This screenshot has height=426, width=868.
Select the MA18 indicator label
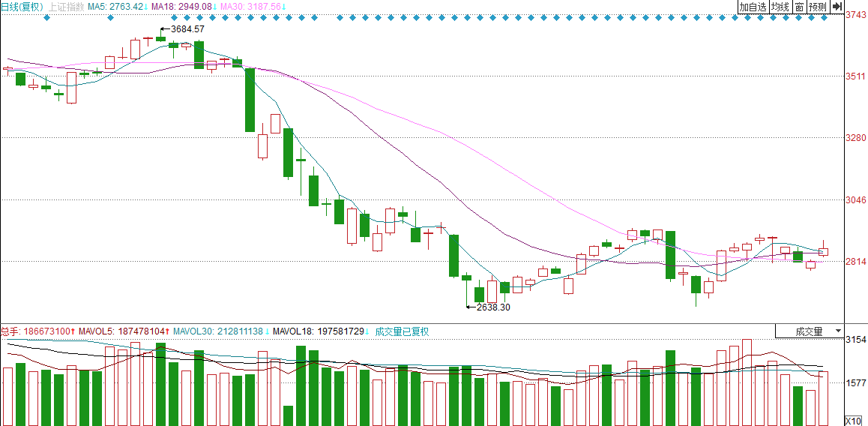181,7
